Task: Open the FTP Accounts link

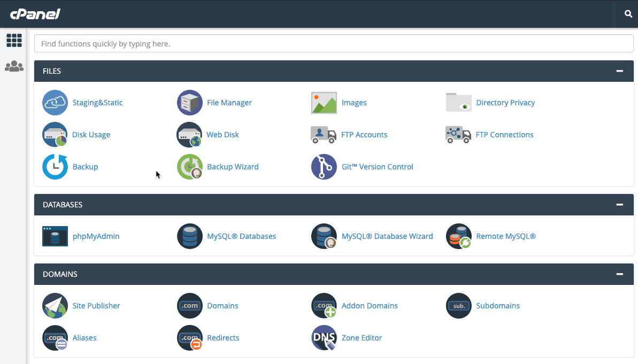Action: (364, 135)
